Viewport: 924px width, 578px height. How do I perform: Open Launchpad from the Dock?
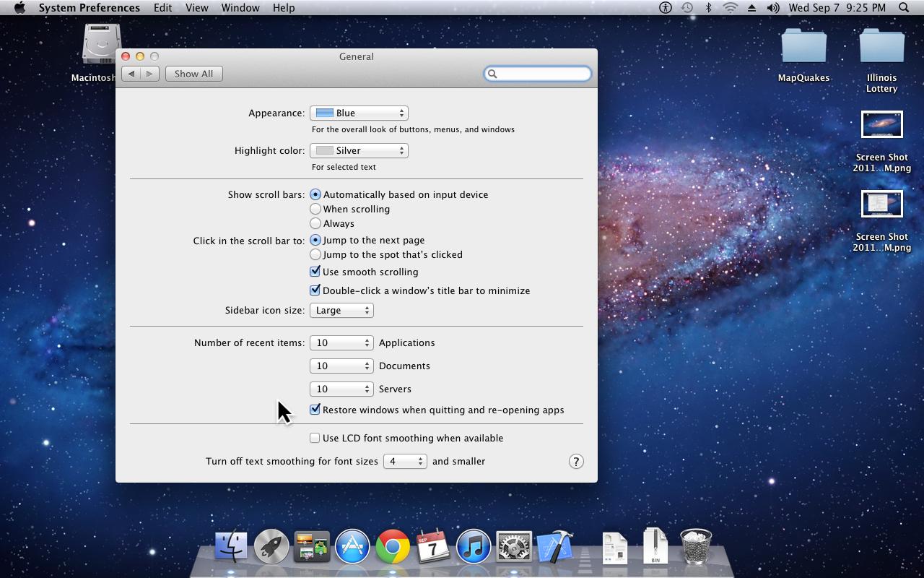pos(271,546)
